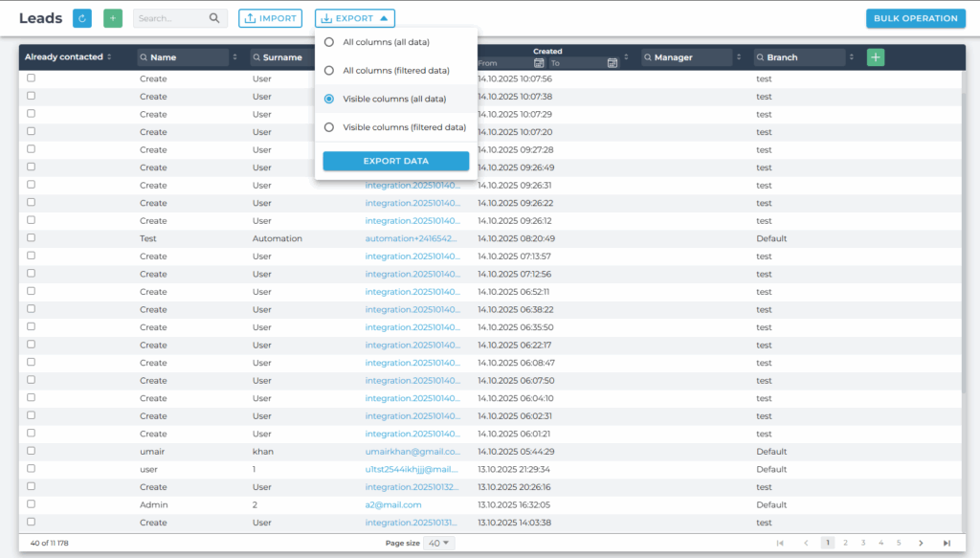Go to the next page arrow
980x558 pixels.
[921, 543]
